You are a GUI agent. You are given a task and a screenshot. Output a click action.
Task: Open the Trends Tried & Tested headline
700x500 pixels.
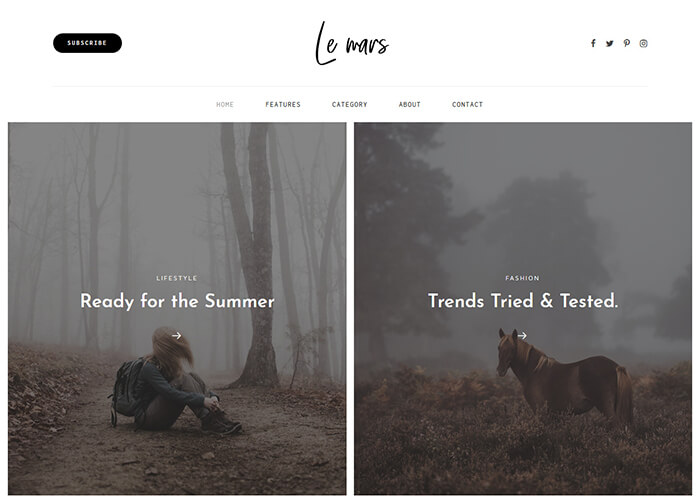523,301
